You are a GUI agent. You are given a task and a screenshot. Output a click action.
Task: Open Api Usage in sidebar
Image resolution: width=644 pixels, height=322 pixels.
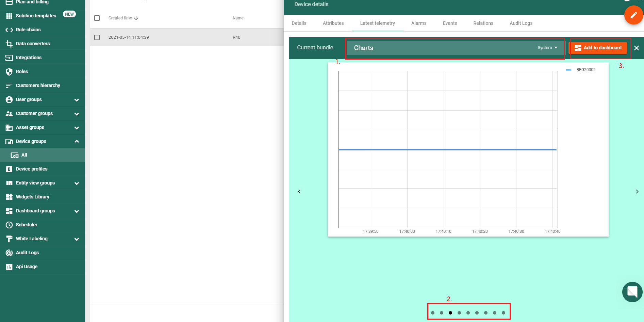(27, 267)
